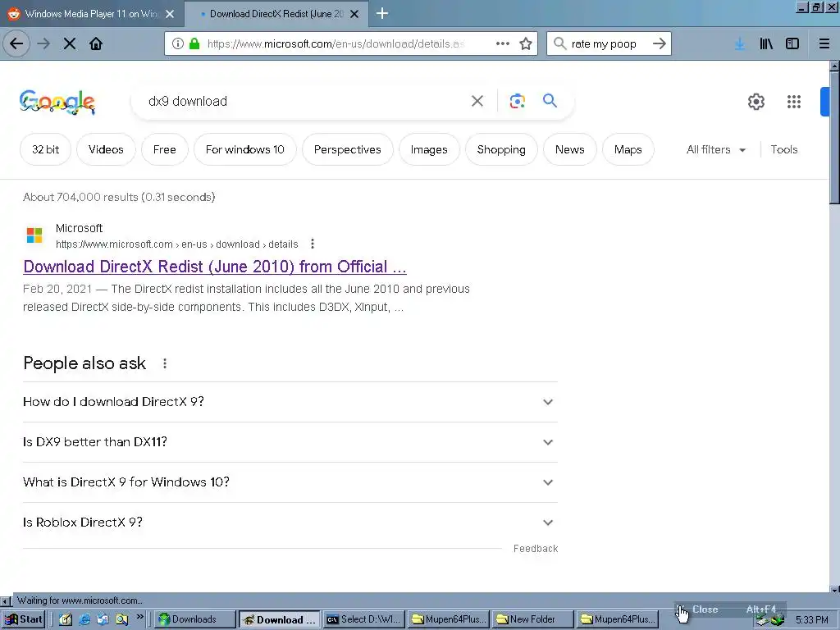Open the three-dot menu beside the Microsoft result
Screen dimensions: 840x630
coord(313,244)
